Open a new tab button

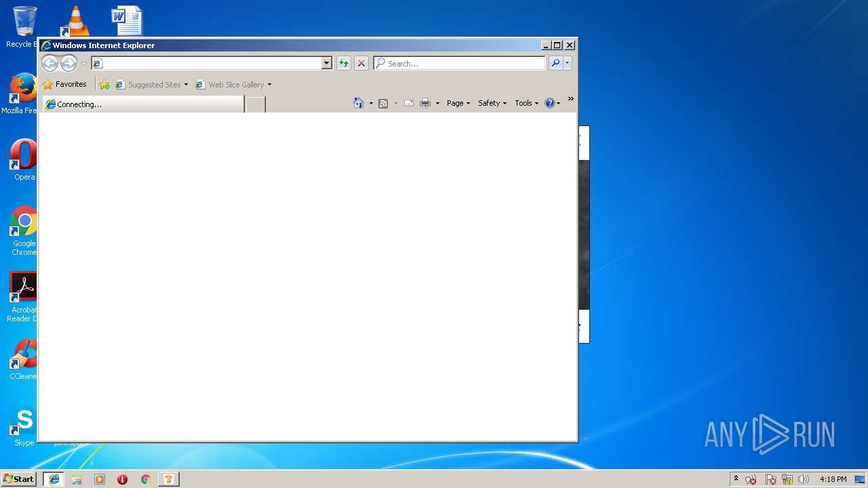(255, 104)
